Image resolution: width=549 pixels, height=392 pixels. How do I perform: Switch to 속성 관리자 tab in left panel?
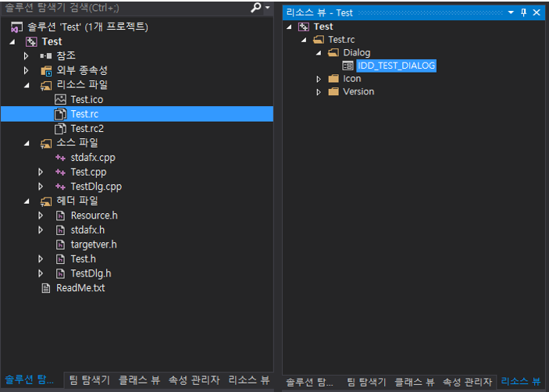(x=194, y=380)
